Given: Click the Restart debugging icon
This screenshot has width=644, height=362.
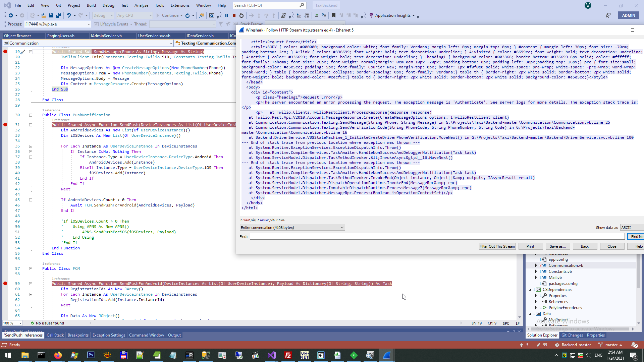Looking at the screenshot, I should 241,15.
